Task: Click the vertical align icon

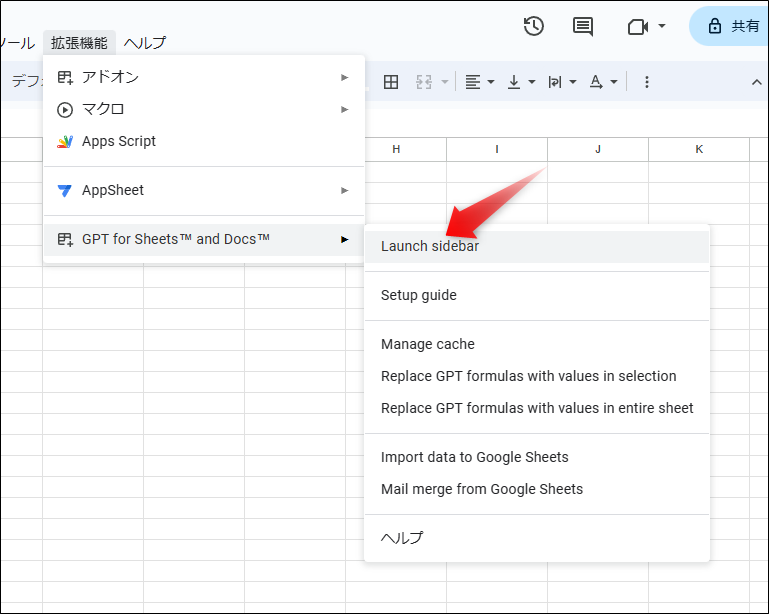Action: [513, 82]
